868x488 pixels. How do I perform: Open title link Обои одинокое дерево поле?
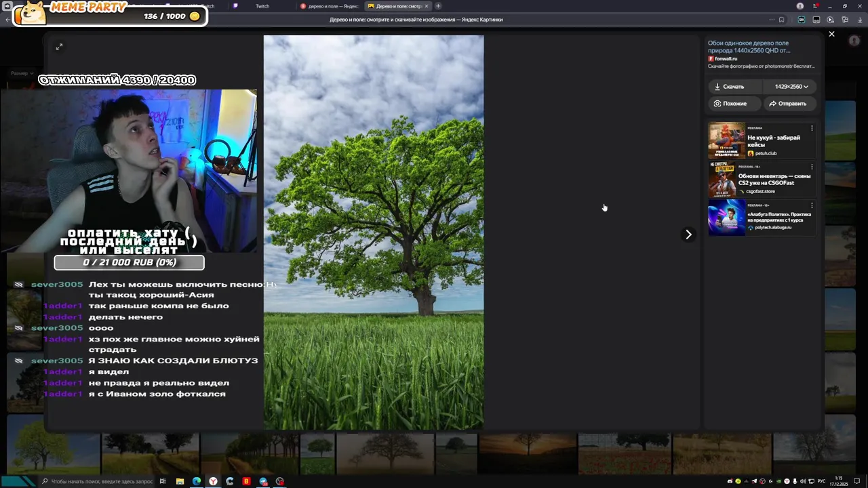[749, 46]
